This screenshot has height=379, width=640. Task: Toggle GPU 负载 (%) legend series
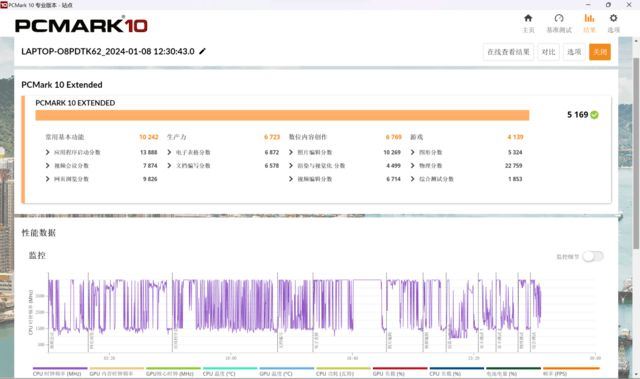[400, 372]
